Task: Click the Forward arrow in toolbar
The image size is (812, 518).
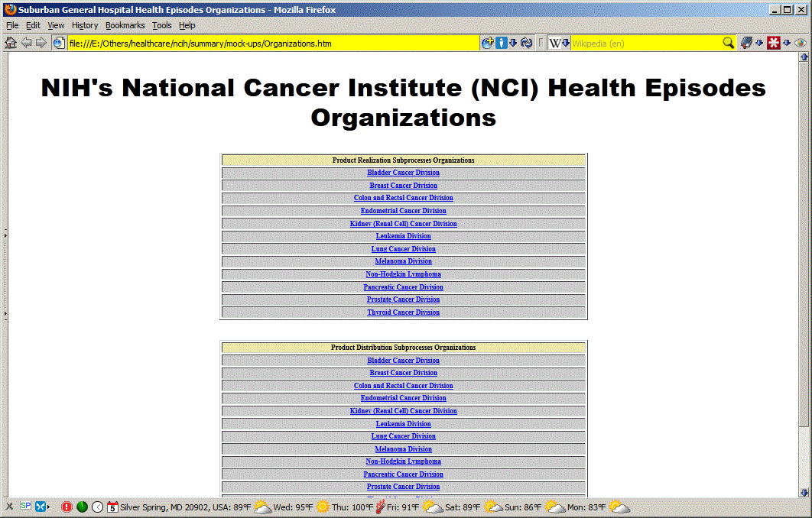Action: [x=41, y=43]
